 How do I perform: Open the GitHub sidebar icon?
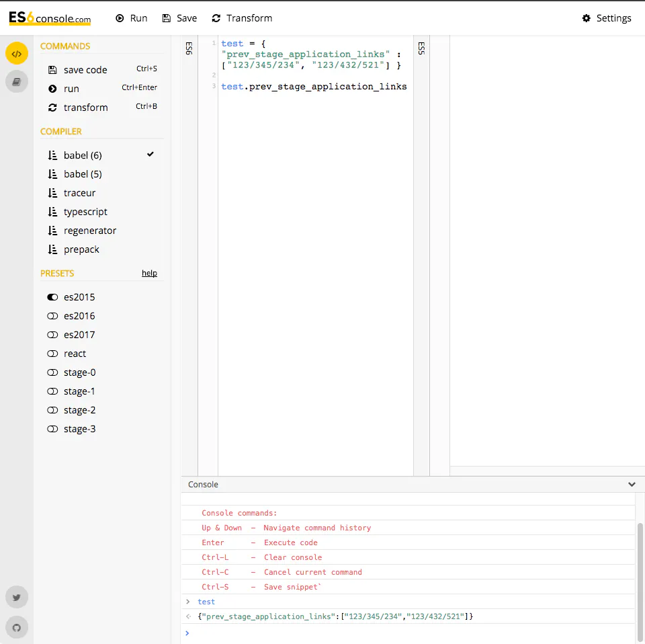(16, 628)
